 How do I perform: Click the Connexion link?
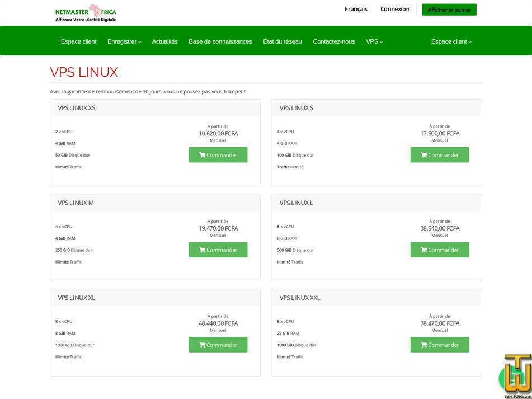click(x=395, y=9)
